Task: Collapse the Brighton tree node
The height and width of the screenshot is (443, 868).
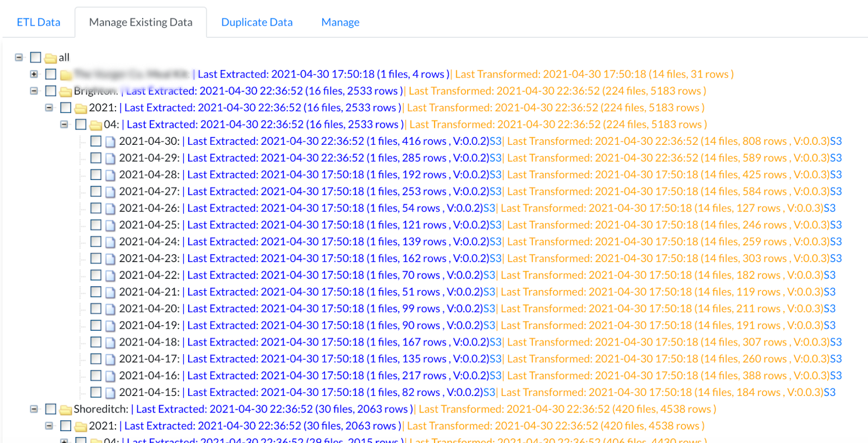Action: 34,91
